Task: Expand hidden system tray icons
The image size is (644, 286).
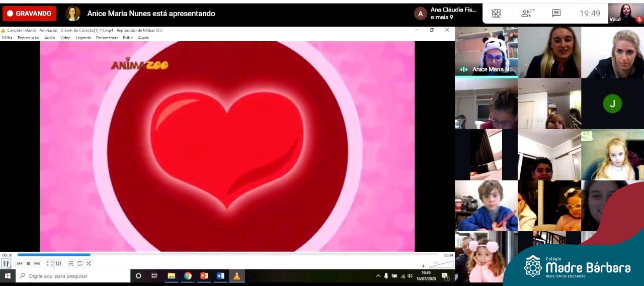Action: pyautogui.click(x=378, y=276)
